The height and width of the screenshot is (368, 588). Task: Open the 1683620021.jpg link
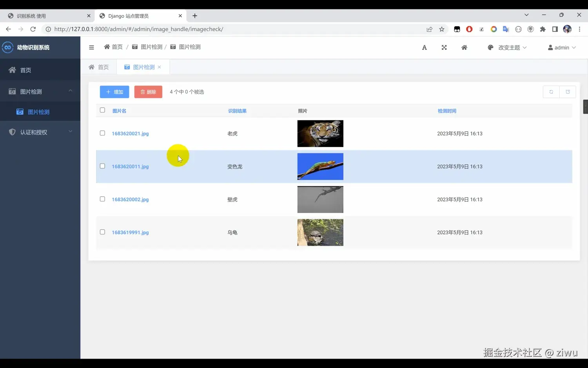[130, 134]
